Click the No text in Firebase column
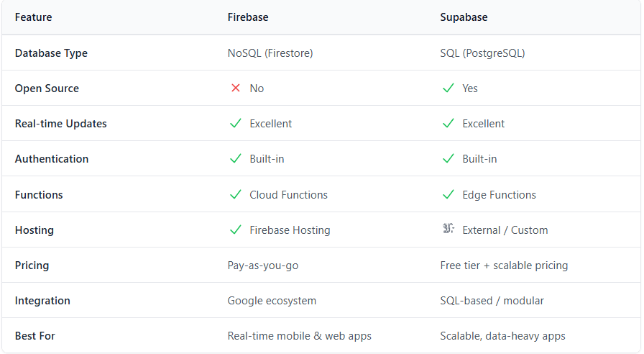Image resolution: width=644 pixels, height=354 pixels. coord(257,88)
